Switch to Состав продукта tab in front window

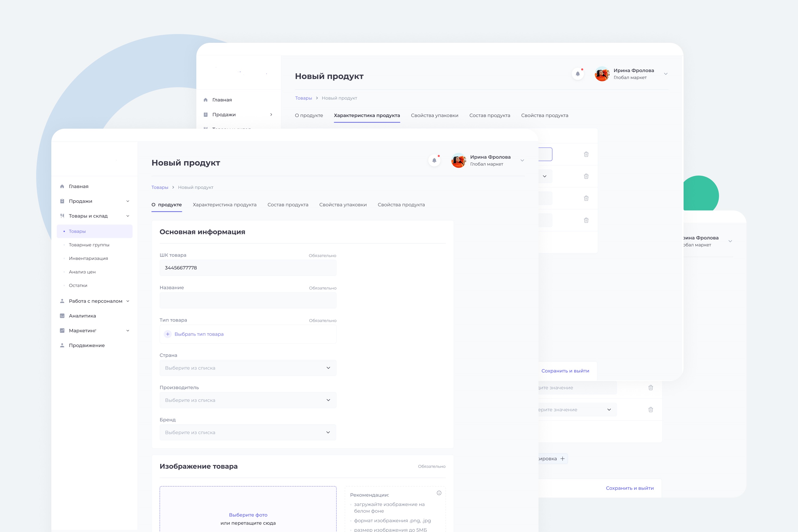[288, 205]
